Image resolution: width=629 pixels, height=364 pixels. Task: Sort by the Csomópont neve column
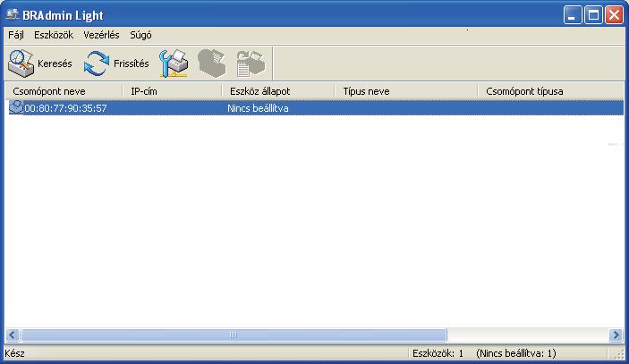(64, 91)
